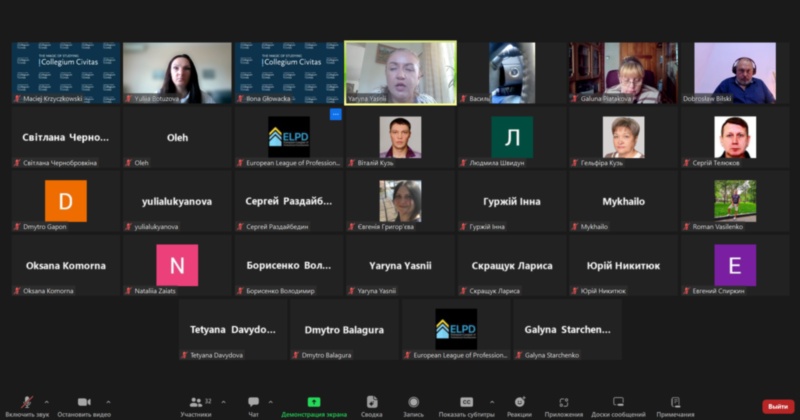Start recording with Запись button
Screen dimensions: 800x420
pyautogui.click(x=413, y=402)
